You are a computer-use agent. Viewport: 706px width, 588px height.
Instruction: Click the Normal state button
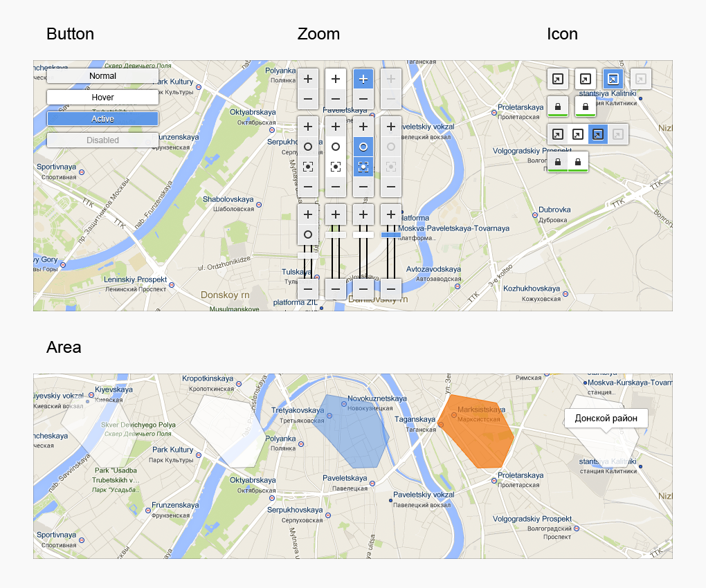102,76
